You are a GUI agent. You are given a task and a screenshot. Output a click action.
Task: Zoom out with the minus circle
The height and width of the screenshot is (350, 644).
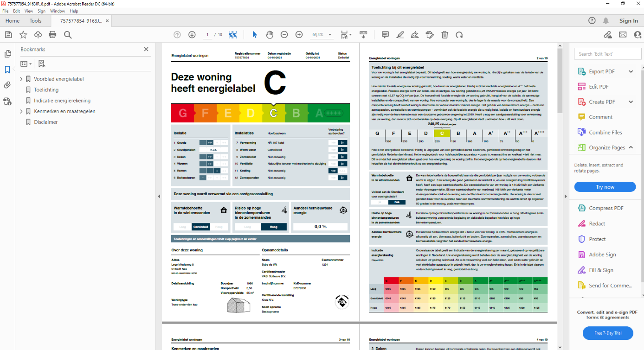click(284, 35)
